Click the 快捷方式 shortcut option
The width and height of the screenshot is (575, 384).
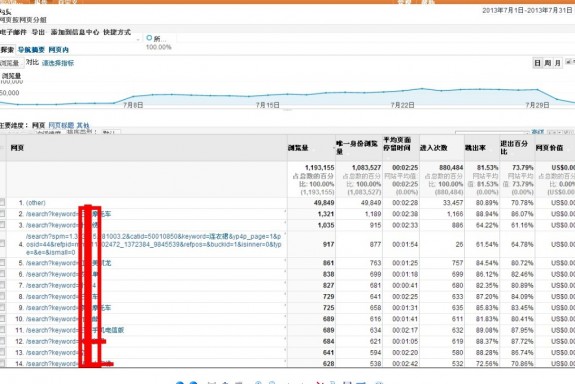click(117, 32)
